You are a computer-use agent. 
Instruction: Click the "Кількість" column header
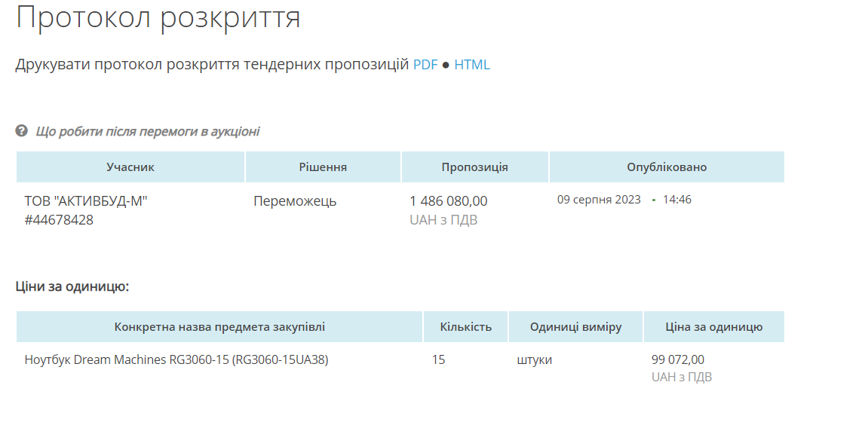(466, 327)
